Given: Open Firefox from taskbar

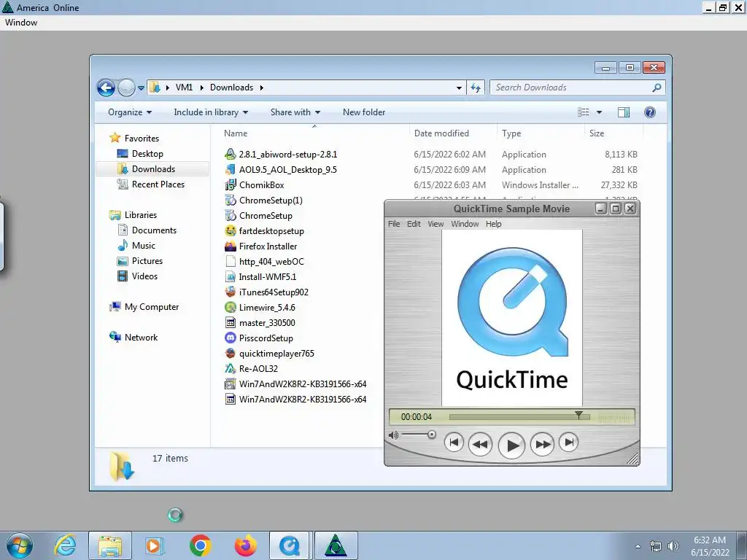Looking at the screenshot, I should click(245, 545).
